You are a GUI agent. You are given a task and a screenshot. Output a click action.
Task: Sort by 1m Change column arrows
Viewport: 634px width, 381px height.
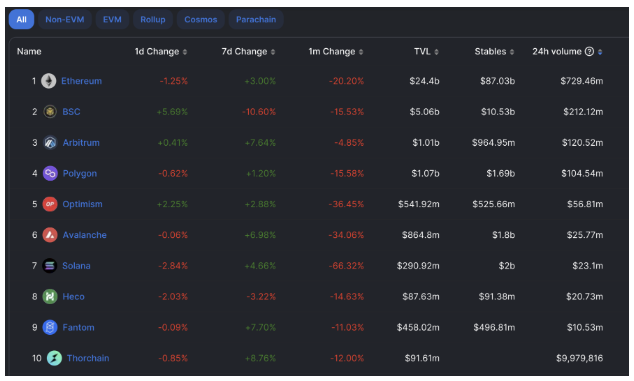(361, 52)
